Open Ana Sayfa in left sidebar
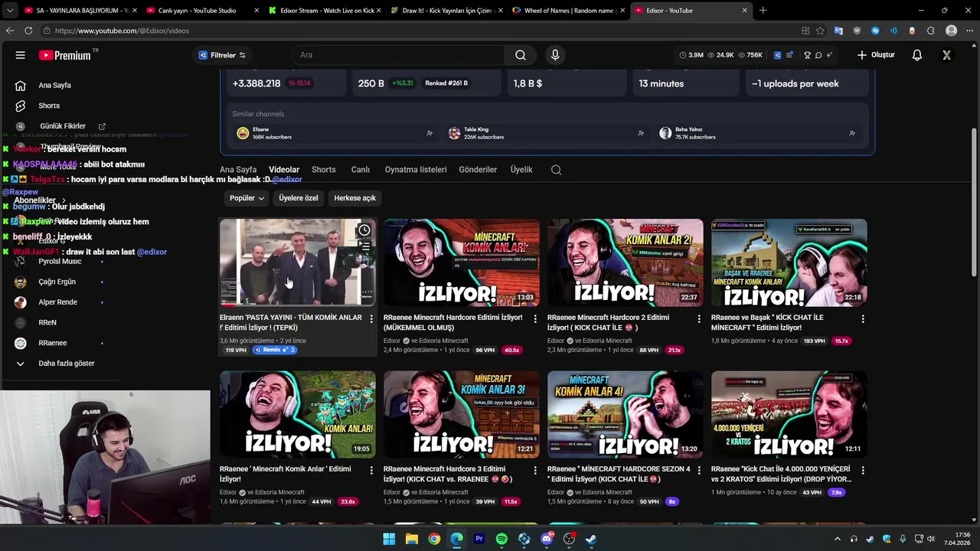 [54, 86]
